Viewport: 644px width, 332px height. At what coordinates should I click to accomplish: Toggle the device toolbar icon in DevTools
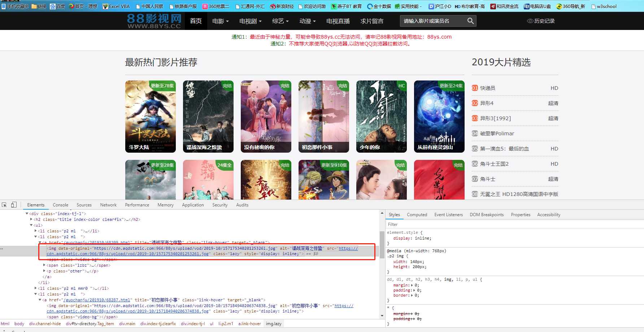(14, 205)
